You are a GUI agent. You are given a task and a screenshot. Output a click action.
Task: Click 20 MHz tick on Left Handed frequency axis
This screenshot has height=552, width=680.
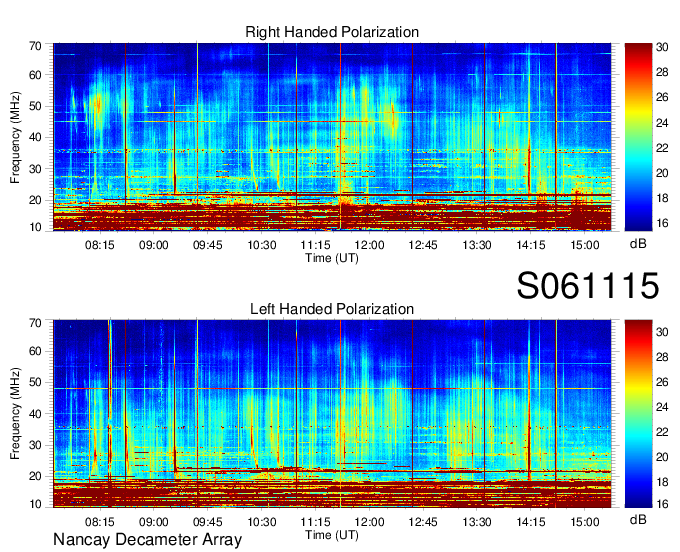tap(35, 476)
